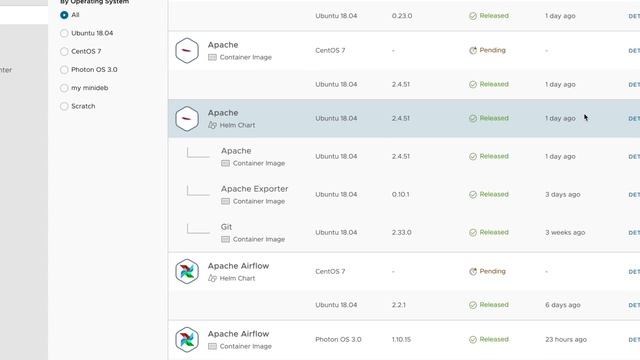The image size is (640, 360).
Task: Click Pending status icon in Airflow CentOS row
Action: [473, 271]
